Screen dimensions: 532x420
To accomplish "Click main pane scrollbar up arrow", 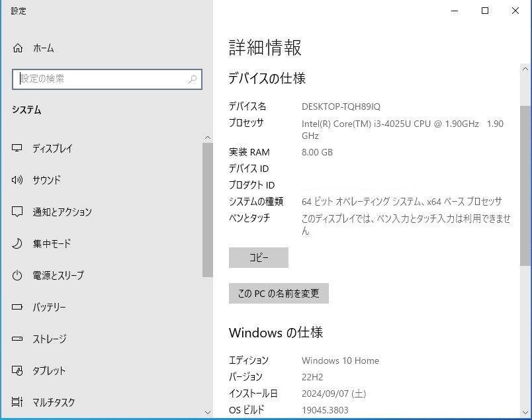I will (x=525, y=69).
